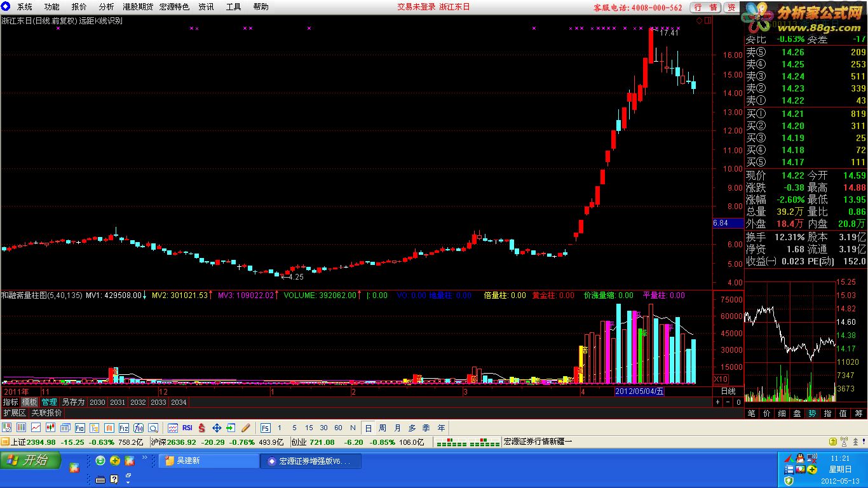Select the 1-minute period
Screen dimensions: 868x488
click(280, 428)
